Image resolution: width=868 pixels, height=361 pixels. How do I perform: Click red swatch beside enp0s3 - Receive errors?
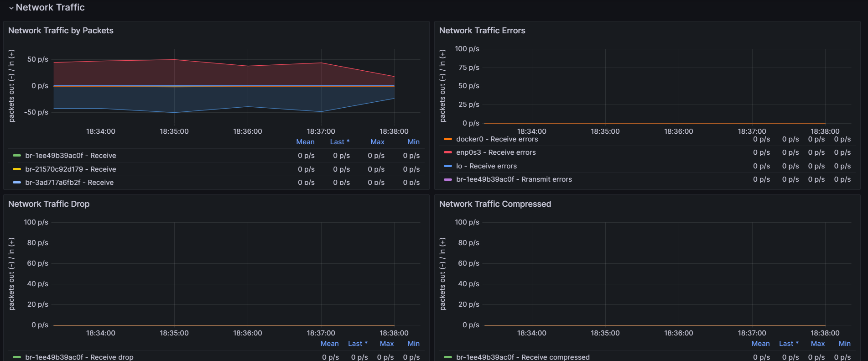click(448, 152)
